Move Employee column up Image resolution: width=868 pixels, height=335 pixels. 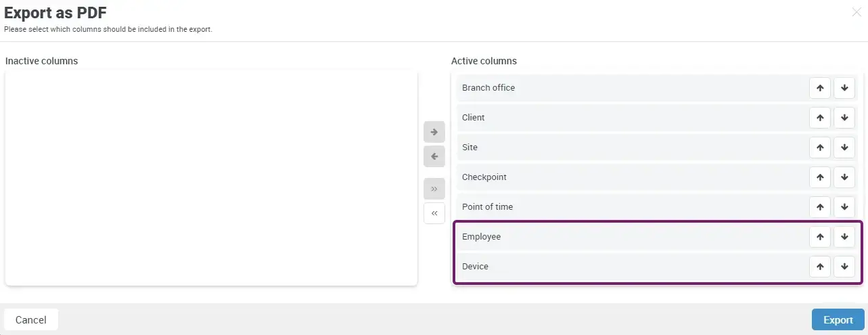820,237
